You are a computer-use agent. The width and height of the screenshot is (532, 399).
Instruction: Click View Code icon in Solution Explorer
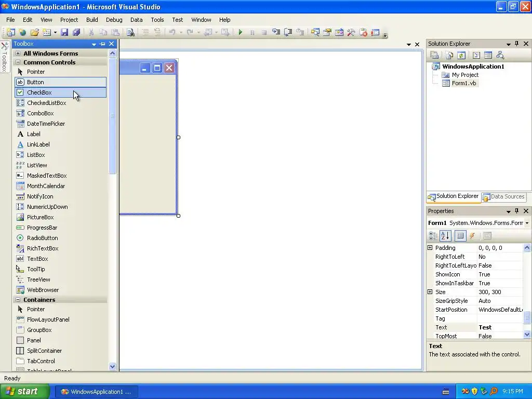[476, 55]
